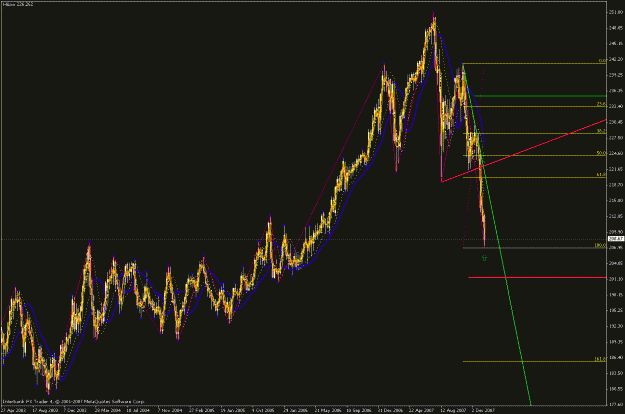The height and width of the screenshot is (414, 625).
Task: Click the 50.0 Fibonacci level label
Action: click(x=601, y=153)
